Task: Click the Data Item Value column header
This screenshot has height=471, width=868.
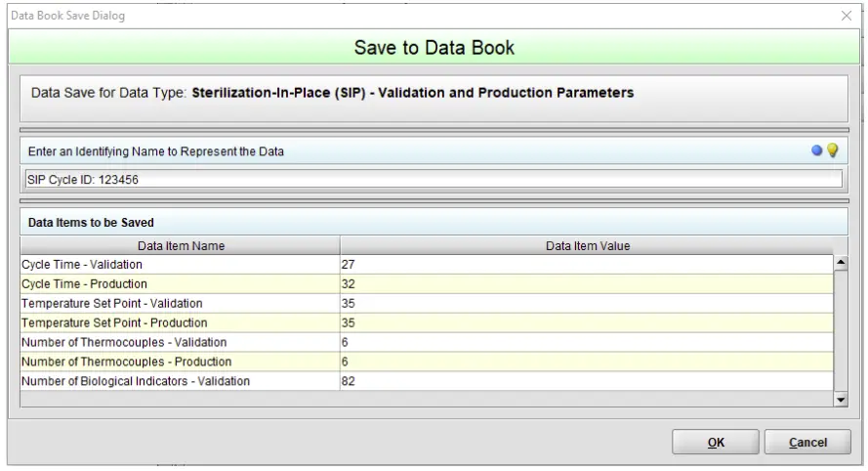Action: pos(588,246)
